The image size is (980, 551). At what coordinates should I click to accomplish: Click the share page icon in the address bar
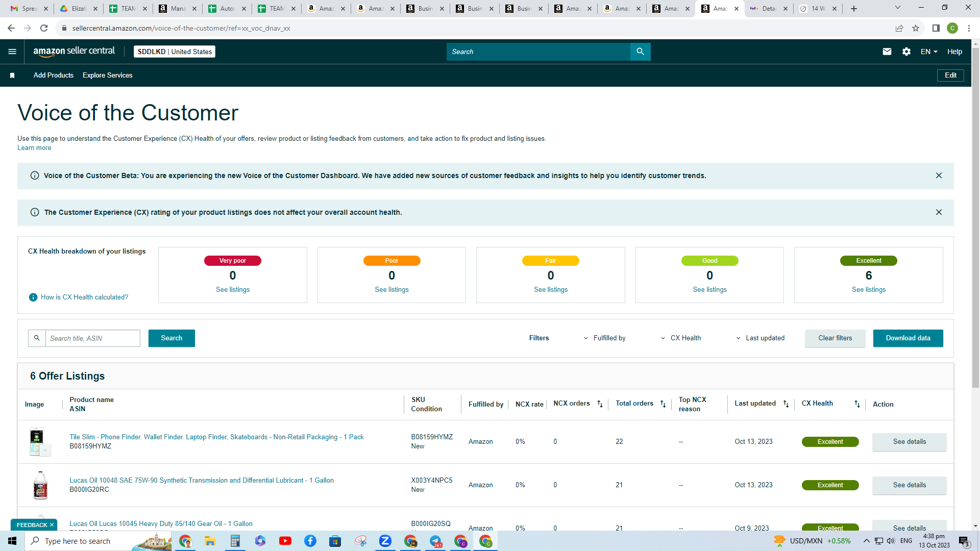pyautogui.click(x=899, y=28)
